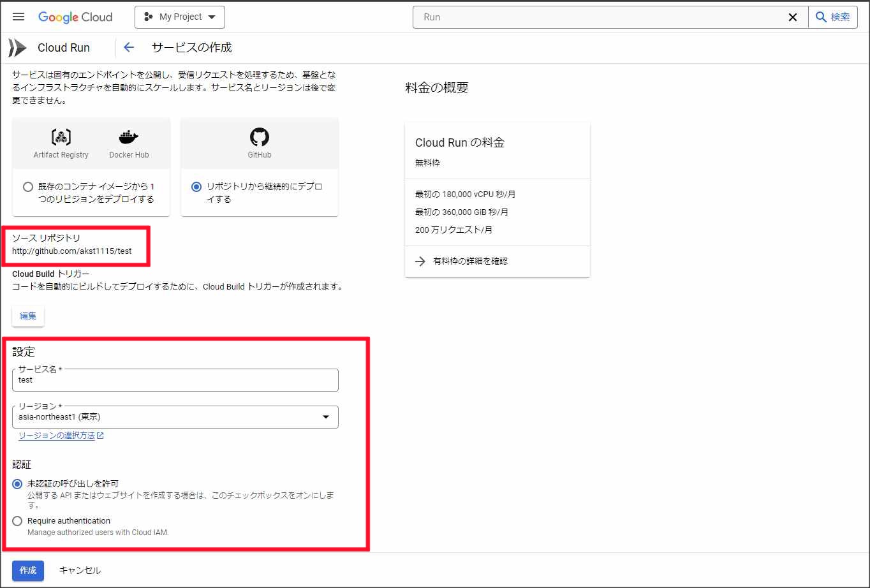
Task: Click the 料金の概要 heading
Action: pos(437,88)
